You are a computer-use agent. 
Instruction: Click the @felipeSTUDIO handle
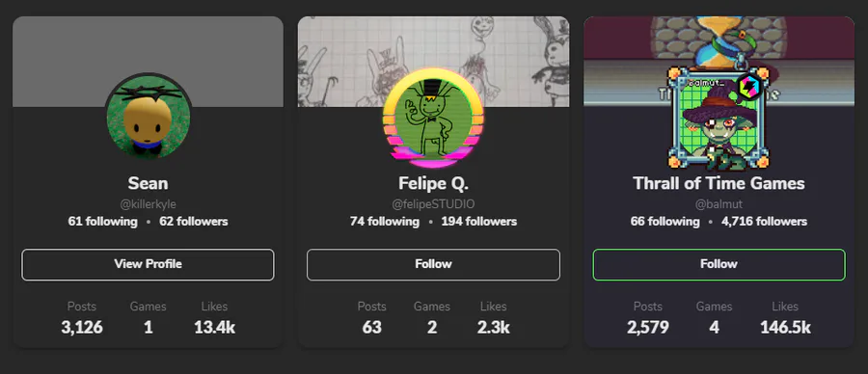tap(433, 204)
